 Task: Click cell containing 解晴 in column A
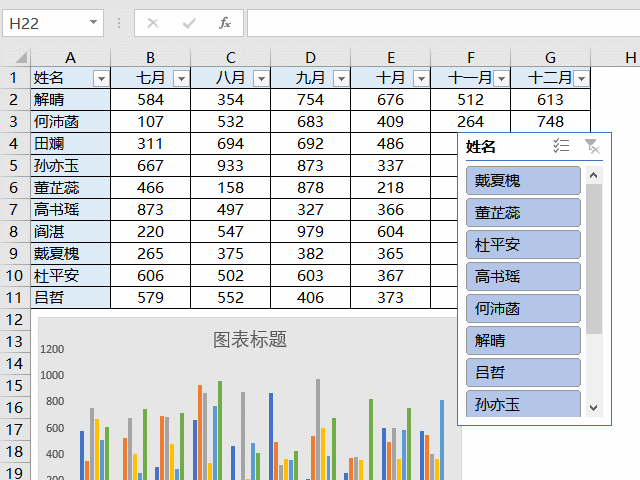point(71,100)
